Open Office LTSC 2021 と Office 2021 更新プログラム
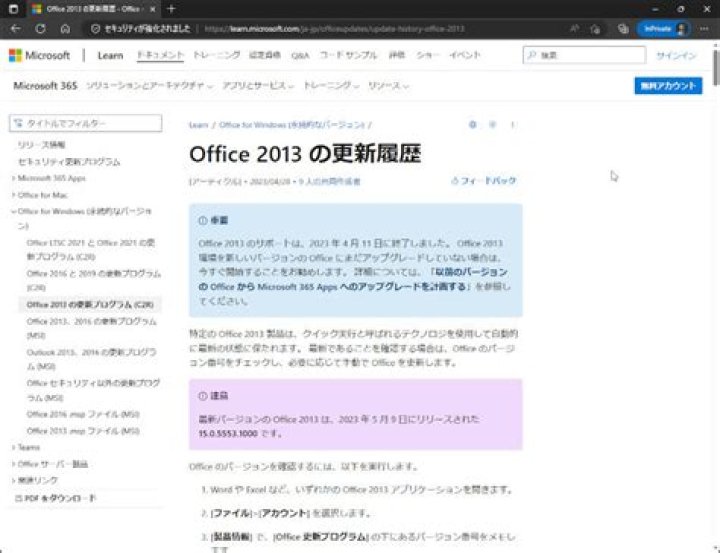This screenshot has width=720, height=553. coord(91,249)
